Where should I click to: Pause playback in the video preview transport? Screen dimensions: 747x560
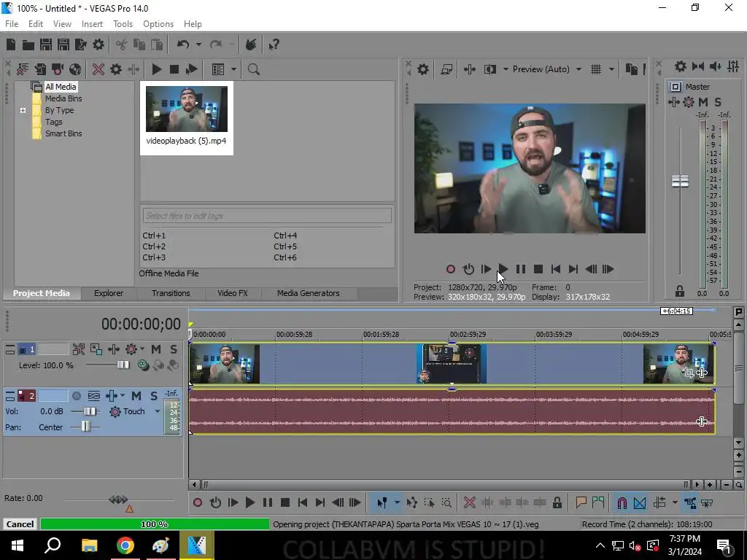click(521, 270)
